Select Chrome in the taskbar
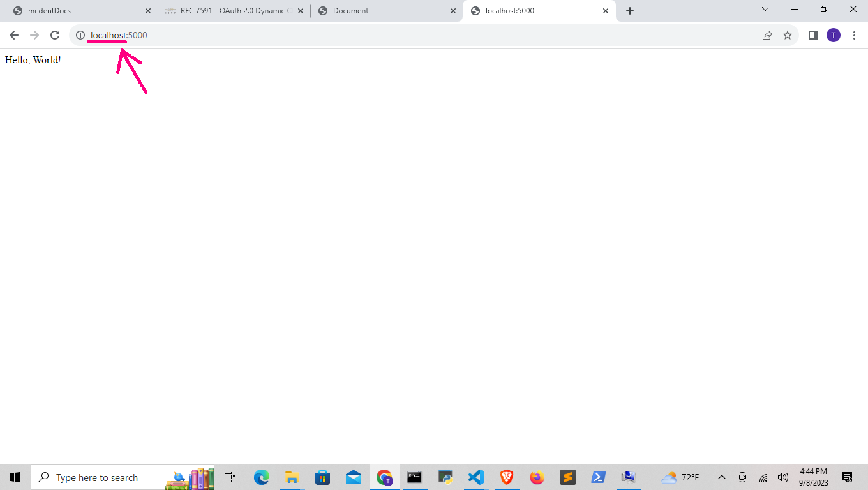Viewport: 868px width, 490px height. 384,477
